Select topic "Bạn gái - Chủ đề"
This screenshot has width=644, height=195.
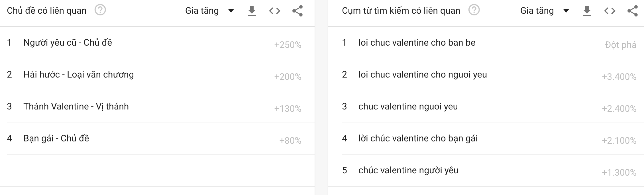click(x=56, y=139)
